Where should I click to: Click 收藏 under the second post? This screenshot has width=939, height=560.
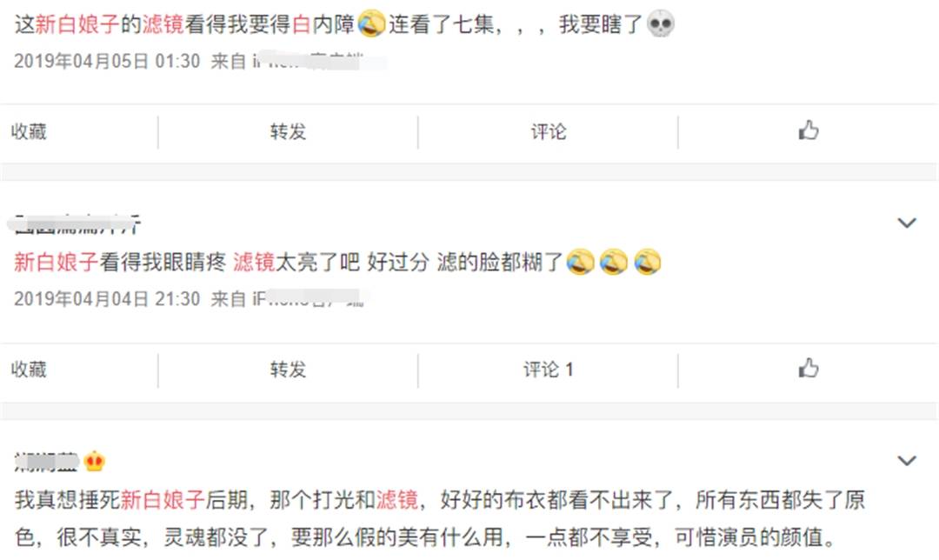coord(29,369)
